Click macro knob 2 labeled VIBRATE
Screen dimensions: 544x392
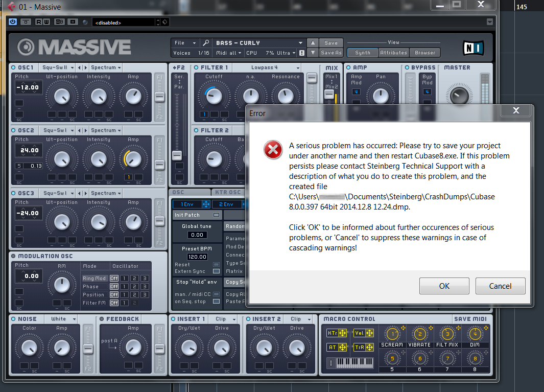420,334
